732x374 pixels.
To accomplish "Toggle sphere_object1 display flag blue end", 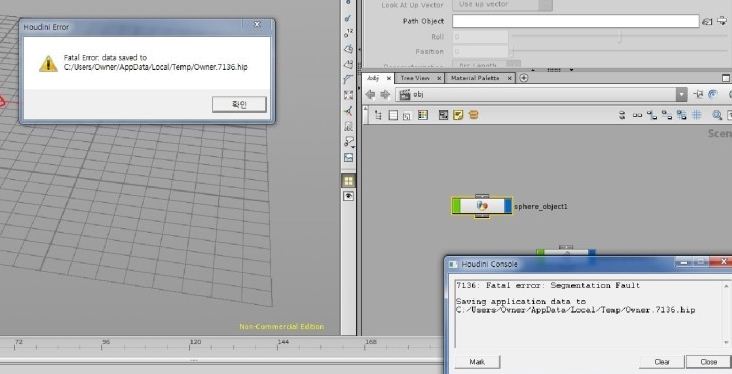I will point(507,206).
